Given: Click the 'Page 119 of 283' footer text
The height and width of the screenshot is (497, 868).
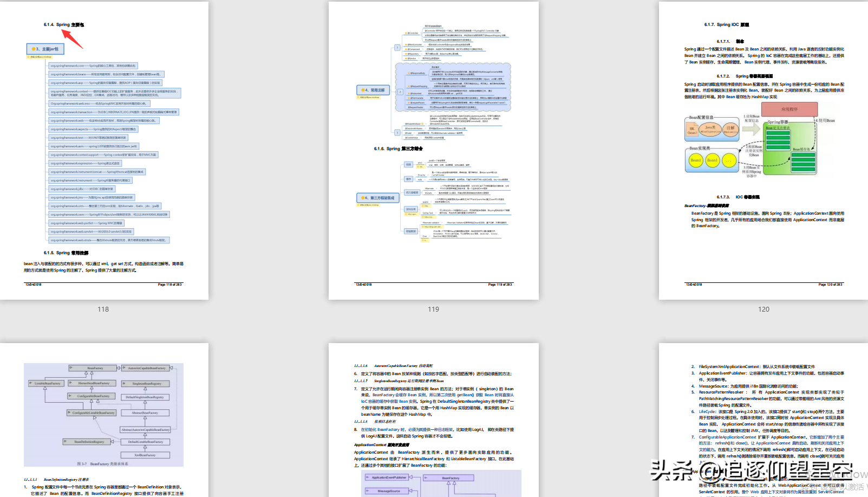Looking at the screenshot, I should coord(500,284).
